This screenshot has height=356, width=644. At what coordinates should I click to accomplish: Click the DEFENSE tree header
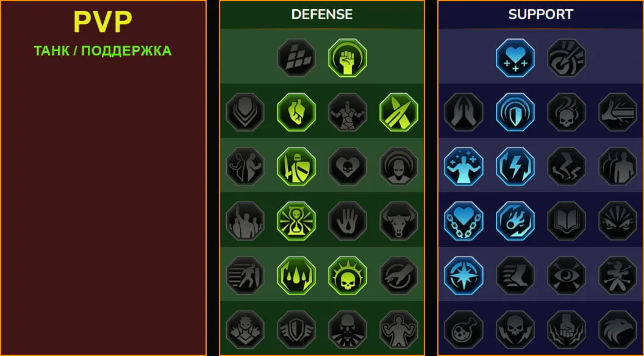(322, 15)
